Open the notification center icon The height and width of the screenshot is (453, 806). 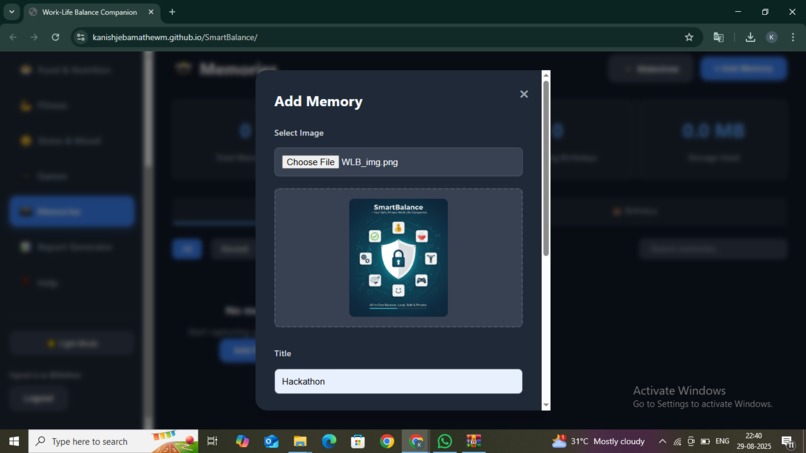point(787,441)
